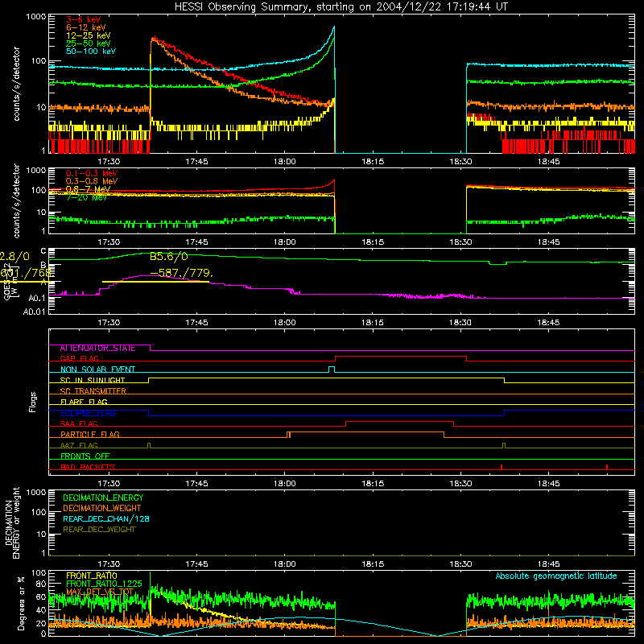Click the REAR_DEC_WEIGHT legend entry
The height and width of the screenshot is (644, 644).
point(99,530)
